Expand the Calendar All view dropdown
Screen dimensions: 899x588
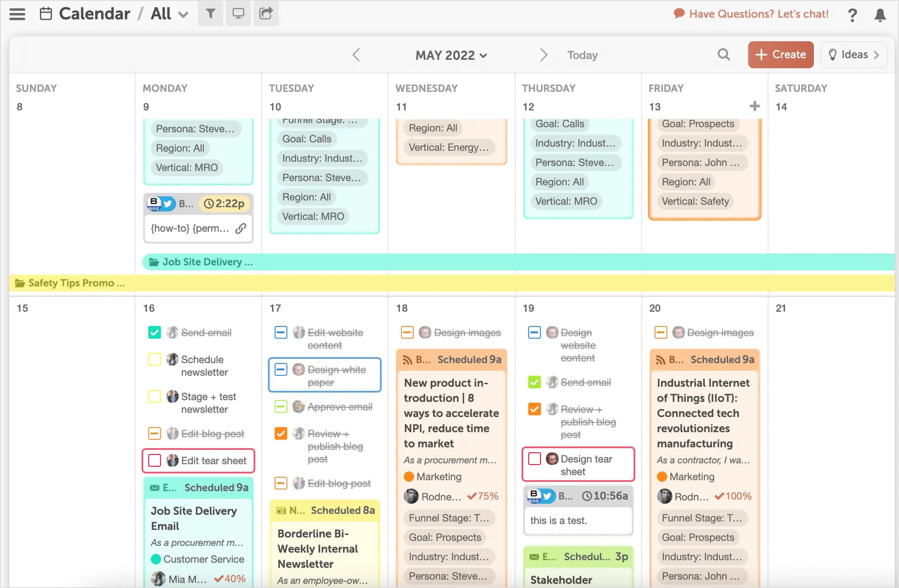tap(183, 14)
